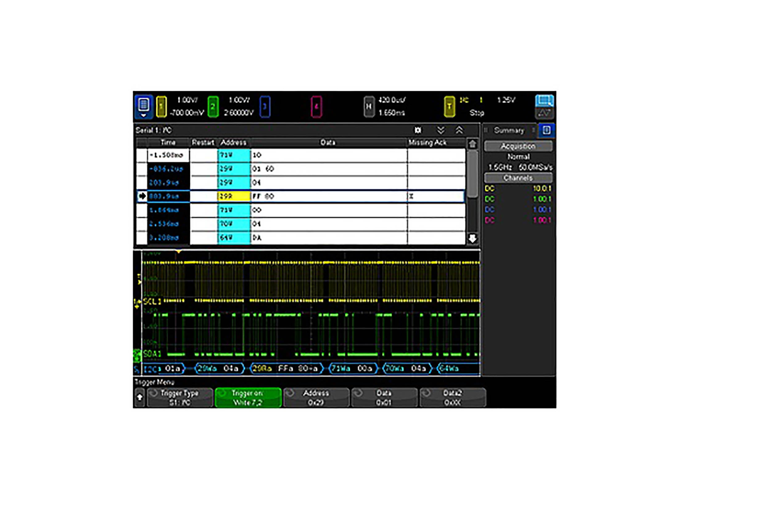Click the double down chevron in lister header
Viewport: 771px width, 532px height.
tap(441, 130)
